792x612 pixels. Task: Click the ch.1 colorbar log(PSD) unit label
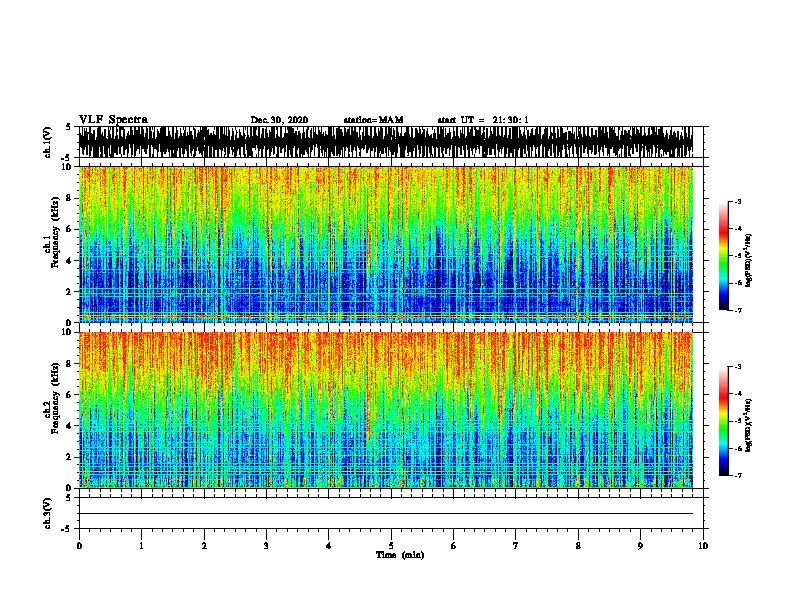pos(749,260)
